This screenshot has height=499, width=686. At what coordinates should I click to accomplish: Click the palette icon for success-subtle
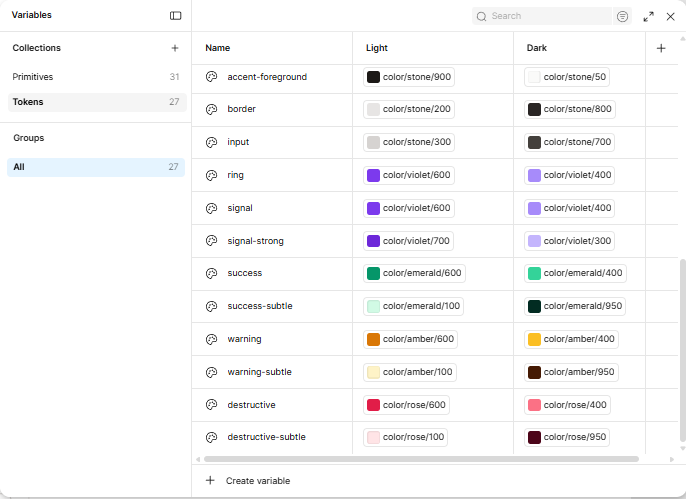click(x=212, y=306)
